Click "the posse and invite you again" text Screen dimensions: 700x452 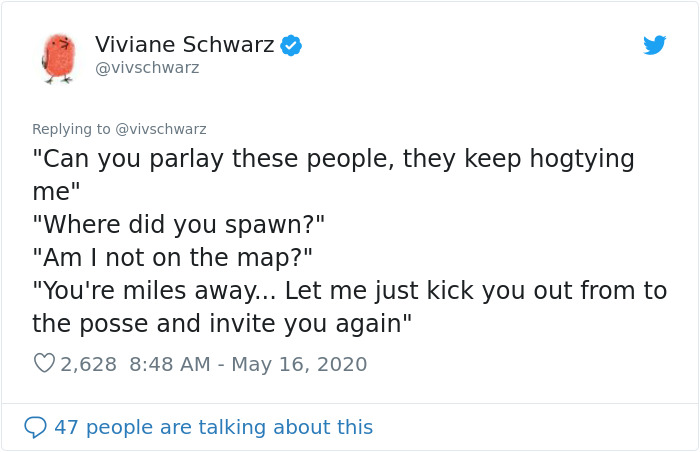222,324
